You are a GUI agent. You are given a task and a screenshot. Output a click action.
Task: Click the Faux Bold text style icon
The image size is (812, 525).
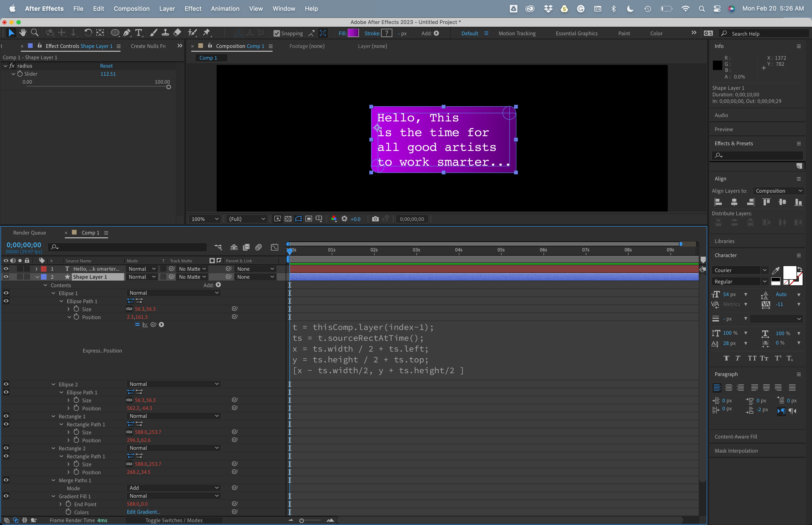coord(726,358)
